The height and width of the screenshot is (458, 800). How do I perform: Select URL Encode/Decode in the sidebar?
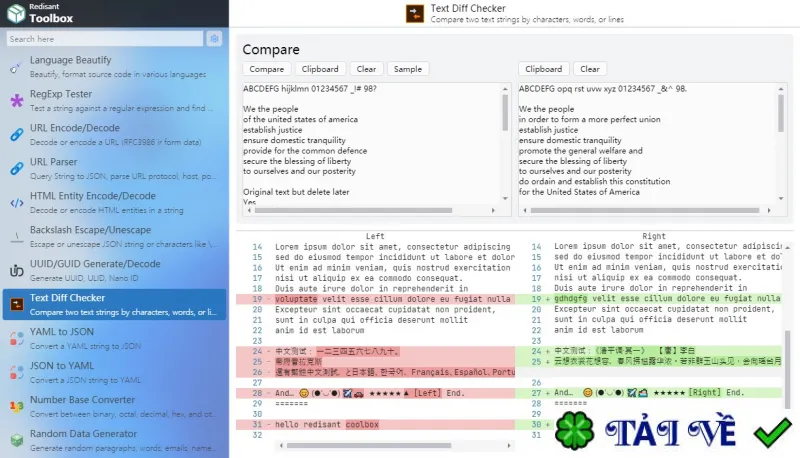tap(114, 135)
